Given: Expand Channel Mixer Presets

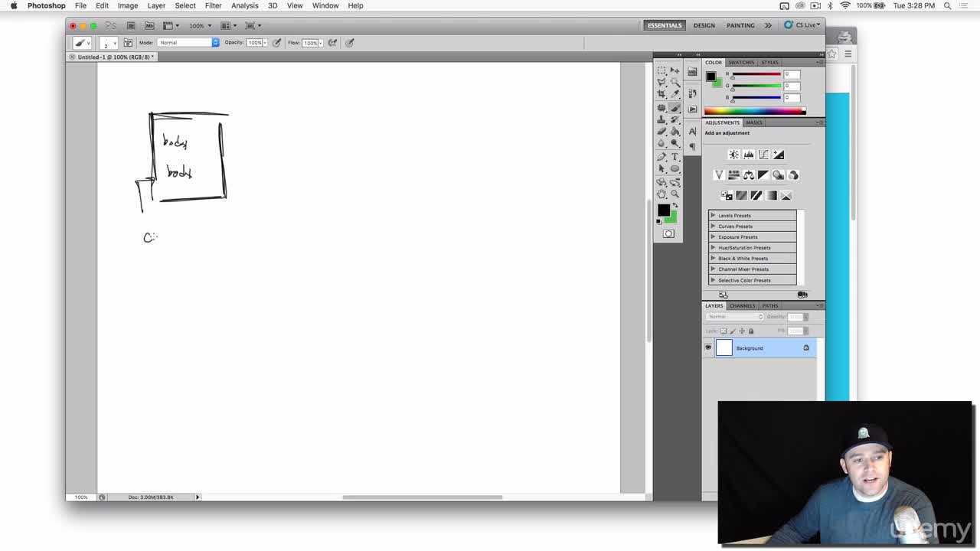Looking at the screenshot, I should click(713, 269).
